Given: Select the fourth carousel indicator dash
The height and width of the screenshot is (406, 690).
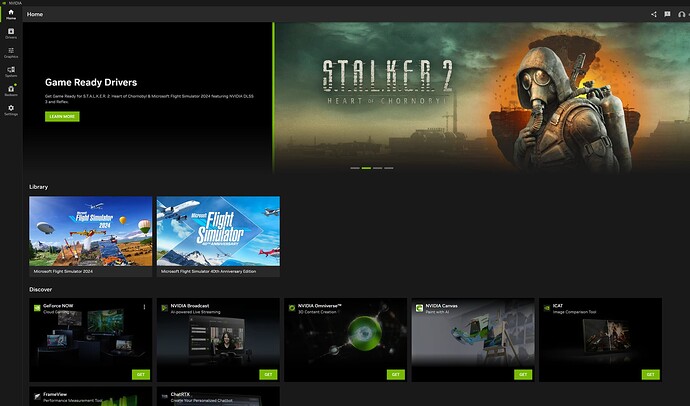Looking at the screenshot, I should click(x=389, y=168).
